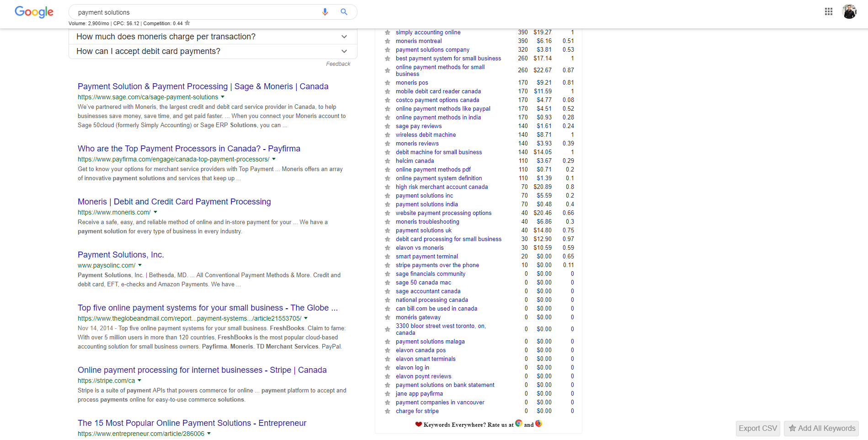Open Stripe Canada online payment result
The image size is (868, 440).
pos(202,370)
